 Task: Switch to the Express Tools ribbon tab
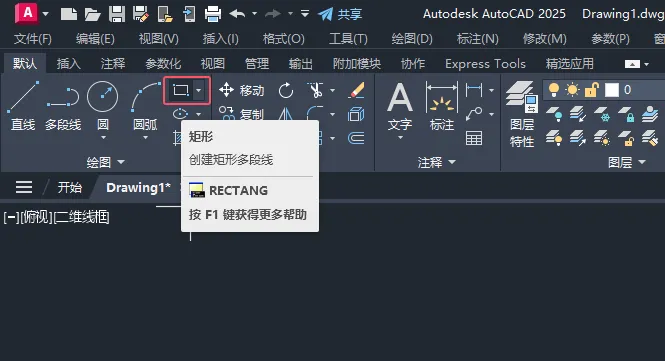click(x=485, y=64)
